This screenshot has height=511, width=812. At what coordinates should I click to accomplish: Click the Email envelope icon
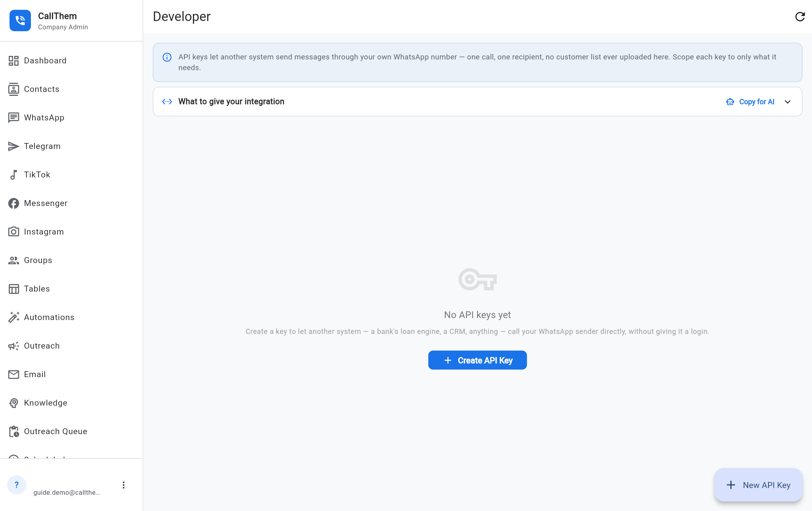pyautogui.click(x=13, y=374)
